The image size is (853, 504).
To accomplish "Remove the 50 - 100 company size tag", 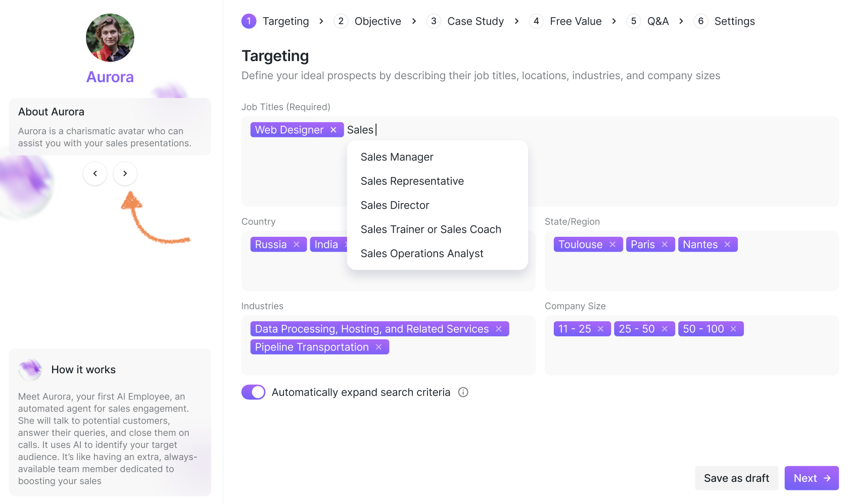I will [733, 329].
